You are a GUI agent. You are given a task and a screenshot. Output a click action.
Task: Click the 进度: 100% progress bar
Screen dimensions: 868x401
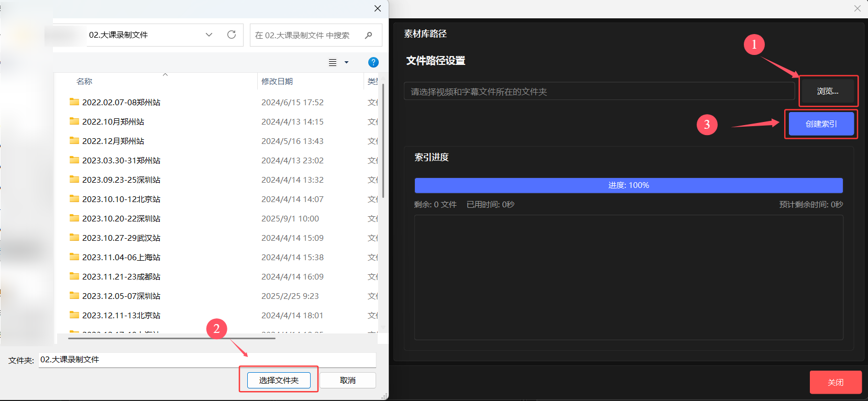pos(629,185)
